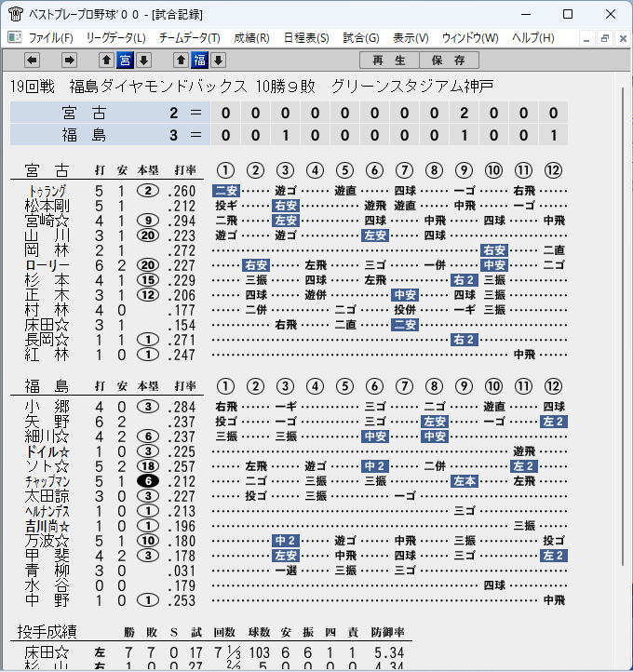
Task: Click トゥラング's 二安 result in inning 1
Action: point(226,191)
